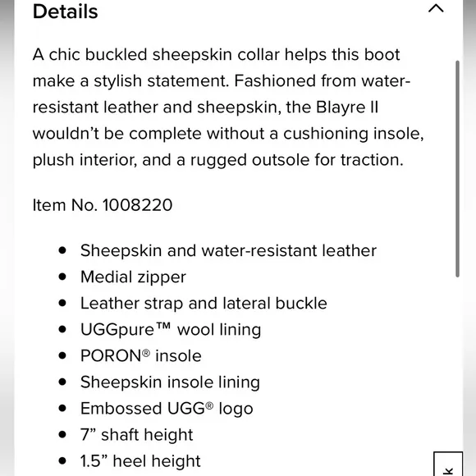Screen dimensions: 476x476
Task: Click the 'UGGpure wool lining' bullet item
Action: pyautogui.click(x=171, y=330)
